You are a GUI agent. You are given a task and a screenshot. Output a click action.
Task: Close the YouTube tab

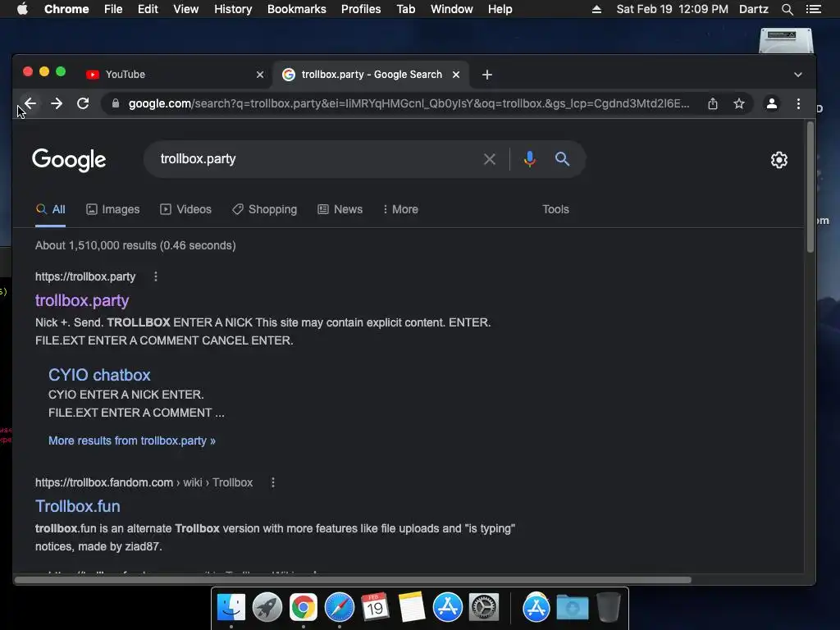coord(260,75)
